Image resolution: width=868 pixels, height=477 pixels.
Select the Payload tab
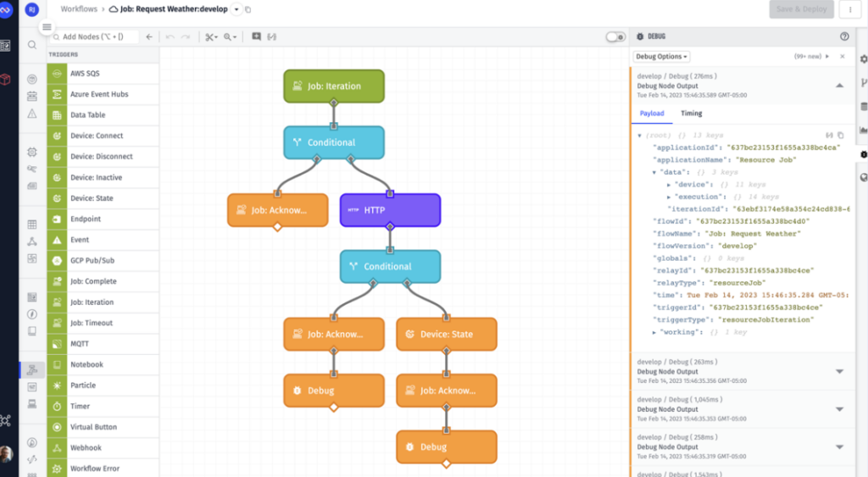point(652,114)
